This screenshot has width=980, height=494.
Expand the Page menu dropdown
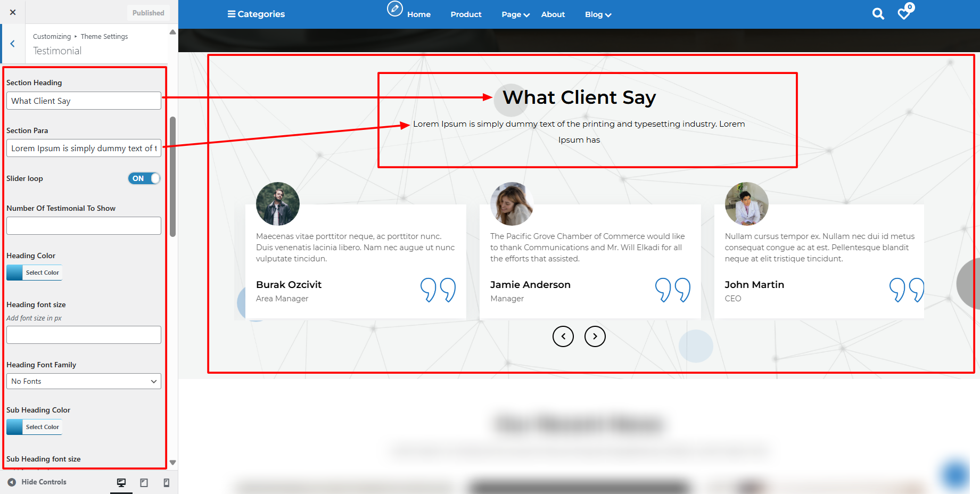click(515, 14)
